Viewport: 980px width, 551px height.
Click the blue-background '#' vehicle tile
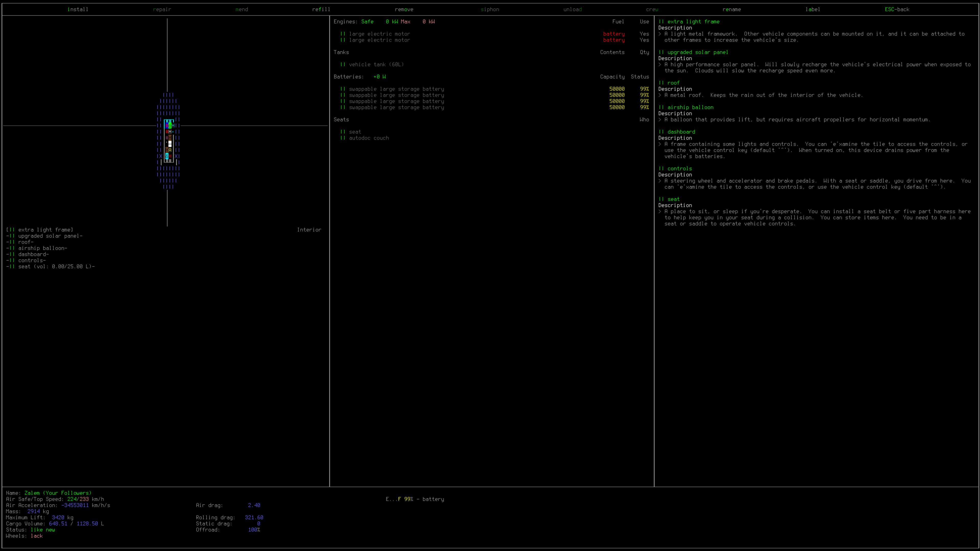(x=167, y=126)
